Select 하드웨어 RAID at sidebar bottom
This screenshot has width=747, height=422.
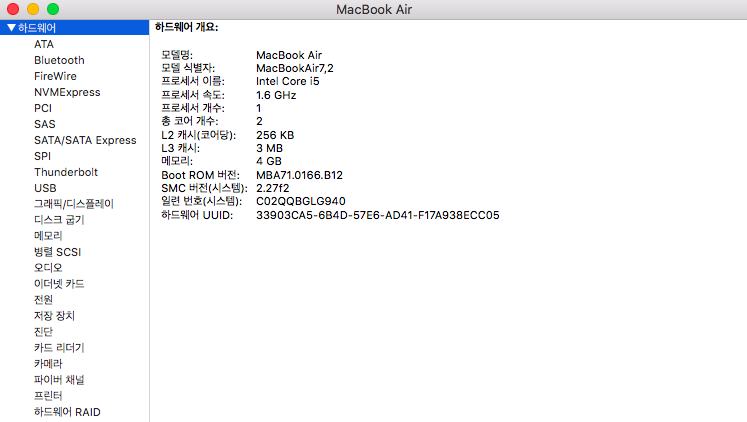(67, 412)
